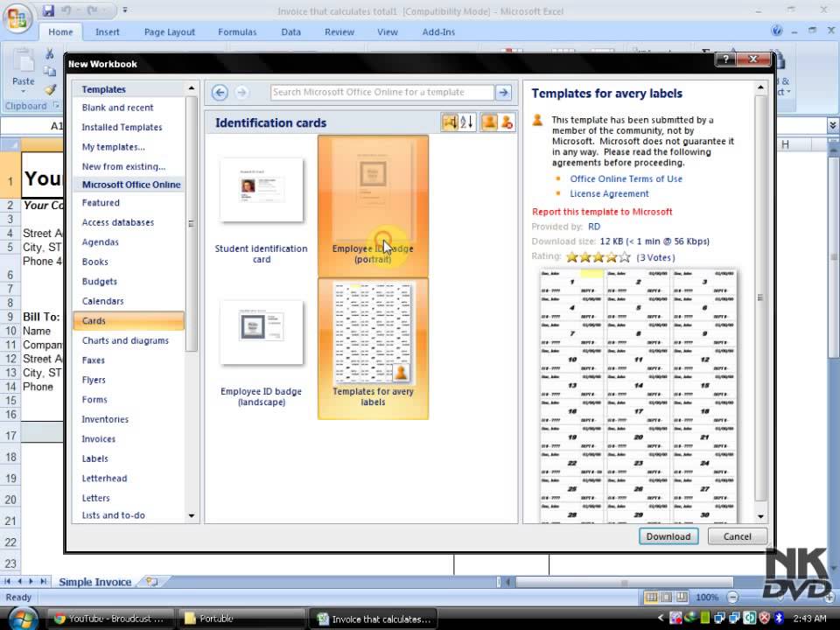Switch to Normal view in status bar
840x630 pixels.
[651, 597]
